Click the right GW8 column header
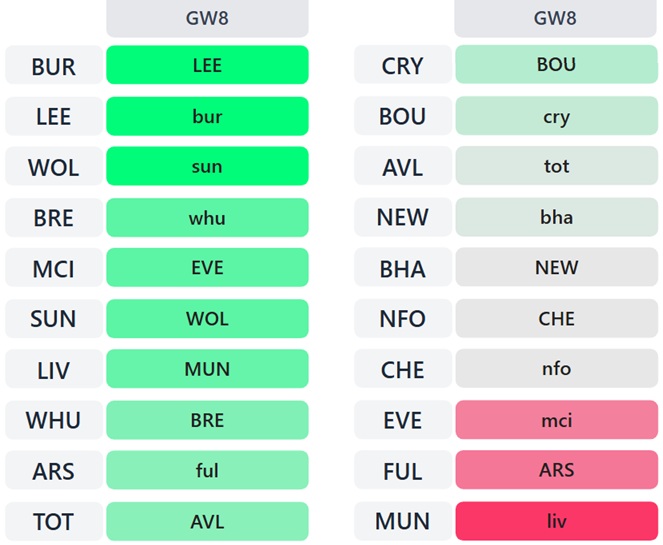Viewport: 663px width, 545px height. point(556,18)
